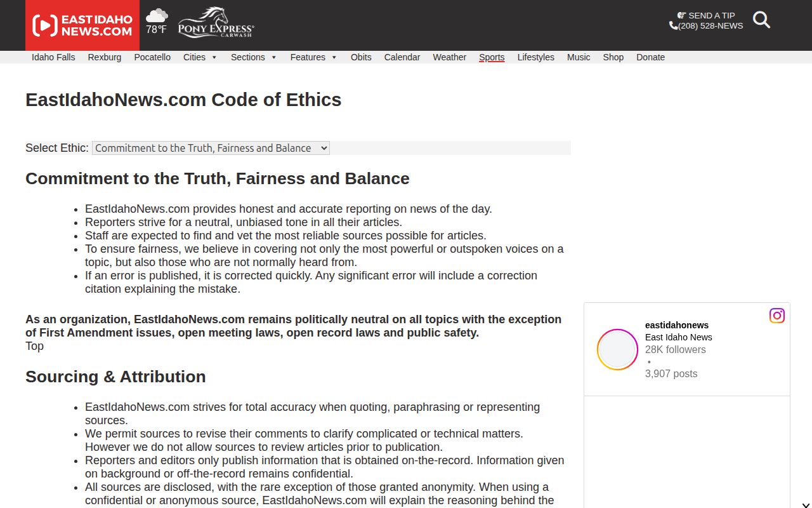Open the search magnifier icon
812x508 pixels.
761,20
